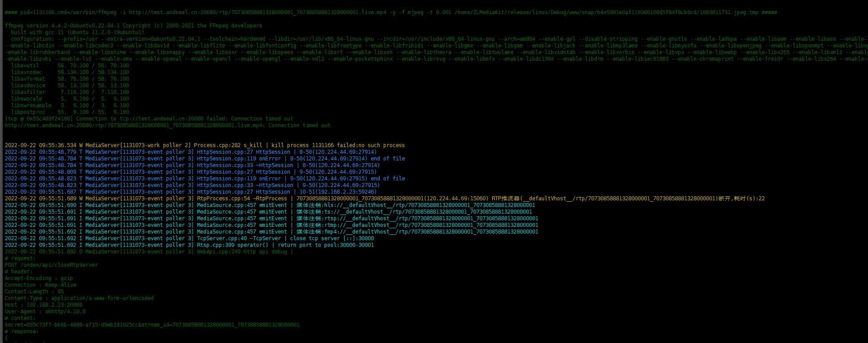Click the 'built with gcc 11' line

[x=78, y=32]
